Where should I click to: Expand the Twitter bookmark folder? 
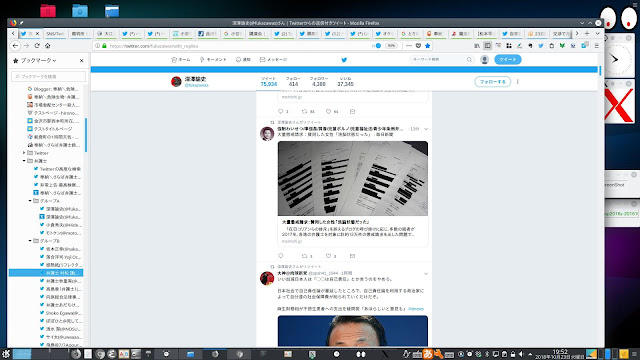point(24,153)
